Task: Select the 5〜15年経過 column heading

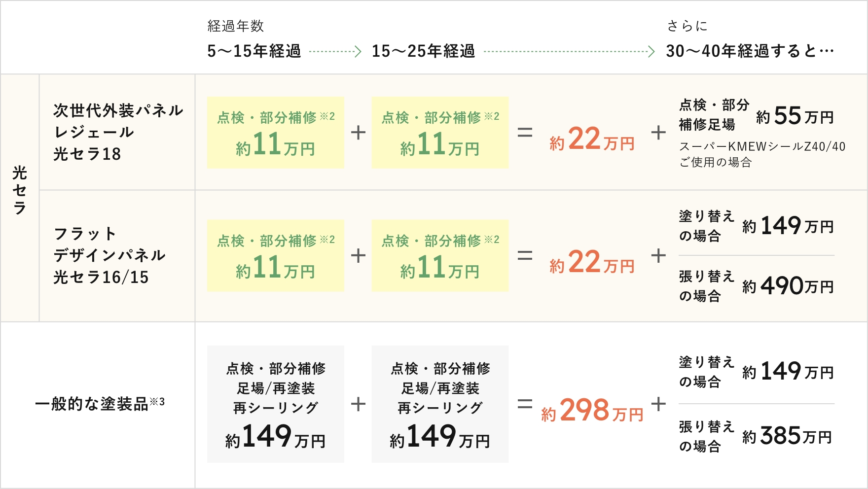Action: pyautogui.click(x=254, y=51)
